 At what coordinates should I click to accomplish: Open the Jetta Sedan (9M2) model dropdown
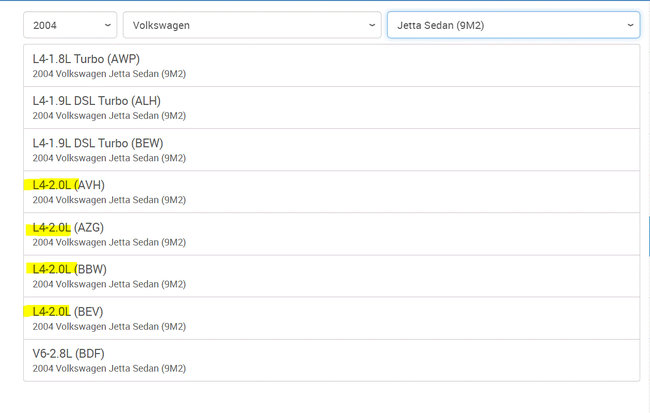(x=512, y=24)
